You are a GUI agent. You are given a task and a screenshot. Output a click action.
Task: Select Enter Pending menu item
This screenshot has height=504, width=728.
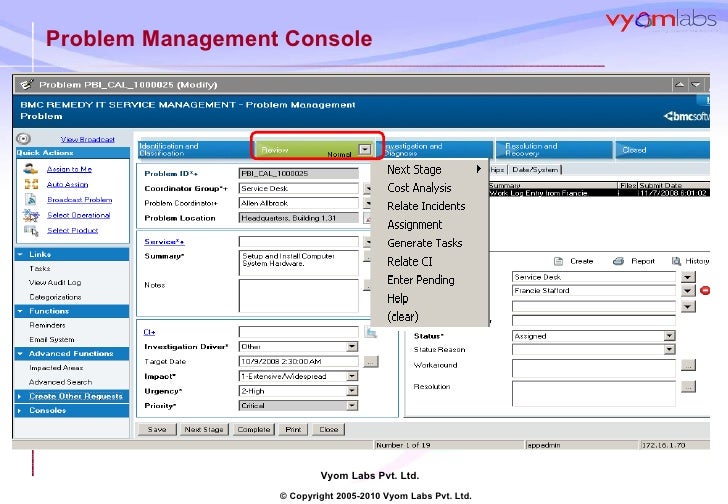coord(429,280)
